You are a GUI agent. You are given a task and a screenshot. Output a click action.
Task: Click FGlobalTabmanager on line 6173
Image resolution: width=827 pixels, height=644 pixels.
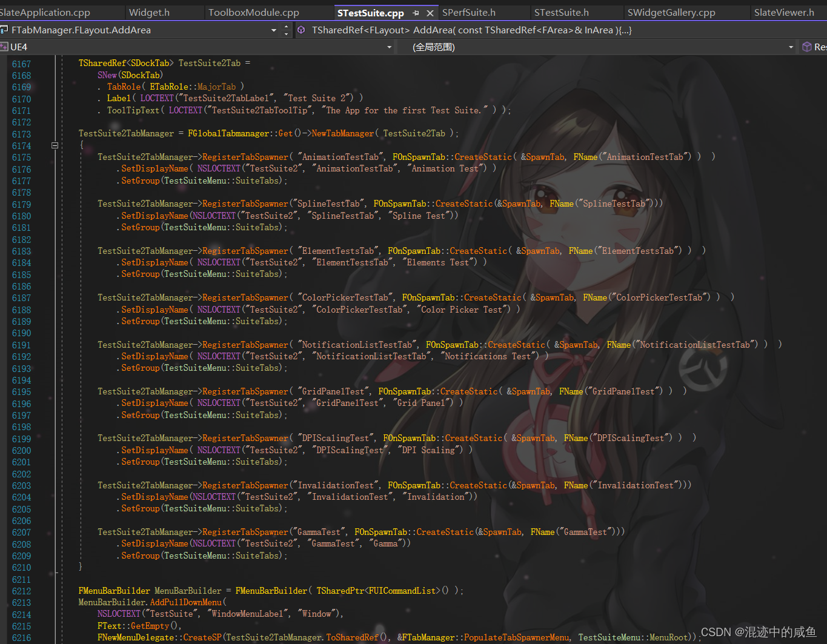228,133
